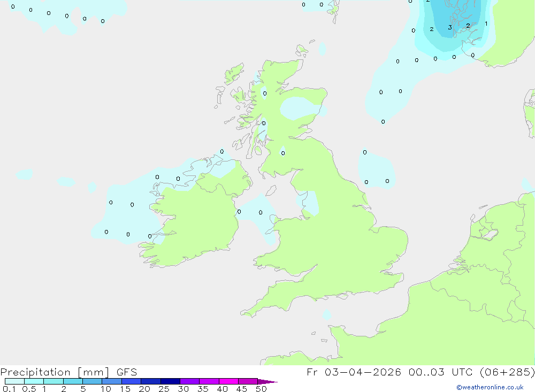Click the legend tick label '50'
The width and height of the screenshot is (535, 392).
(x=261, y=389)
